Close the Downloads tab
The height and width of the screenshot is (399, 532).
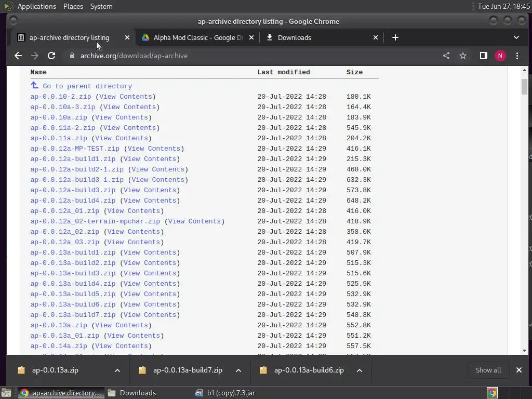click(x=376, y=37)
